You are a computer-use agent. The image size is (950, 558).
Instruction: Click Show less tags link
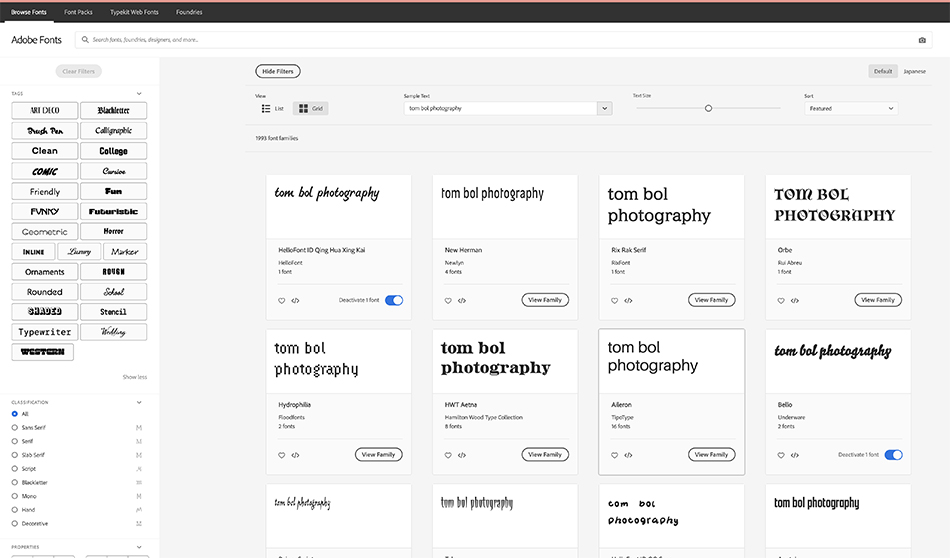[x=135, y=377]
